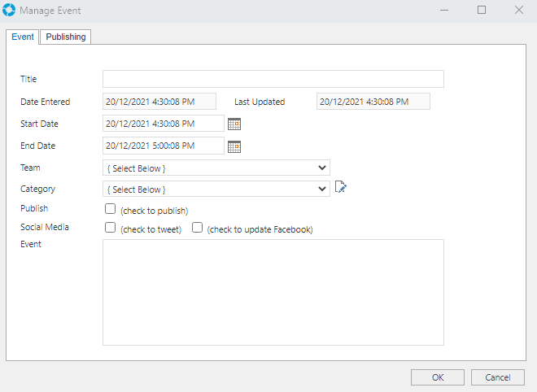Open the Category dropdown list
The image size is (537, 392).
[216, 189]
